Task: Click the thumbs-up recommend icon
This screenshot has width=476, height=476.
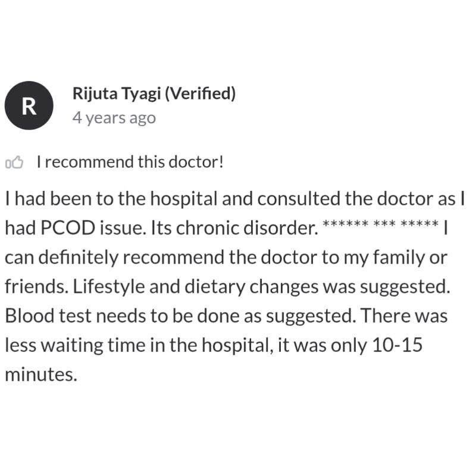Action: (x=14, y=162)
